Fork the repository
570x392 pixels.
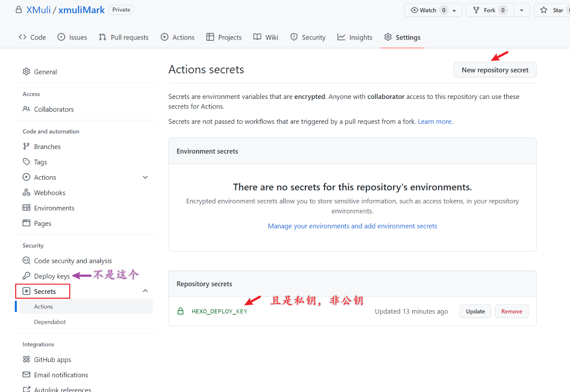(x=490, y=10)
